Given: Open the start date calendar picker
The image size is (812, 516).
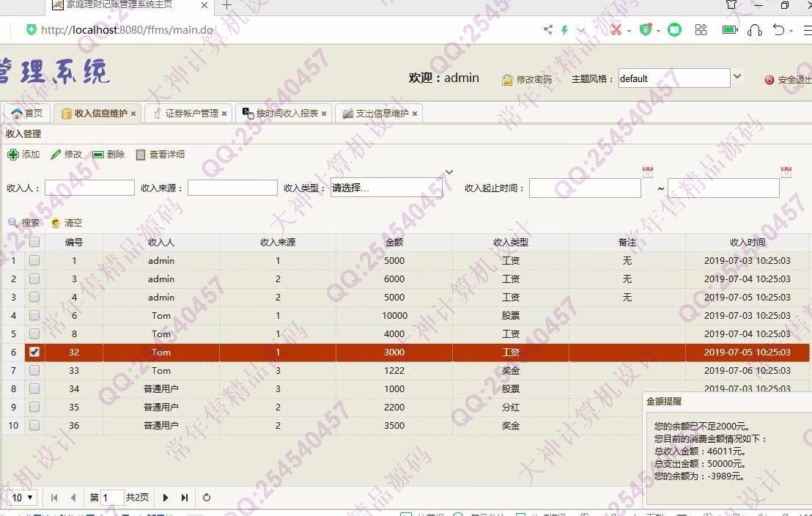Looking at the screenshot, I should click(x=648, y=172).
